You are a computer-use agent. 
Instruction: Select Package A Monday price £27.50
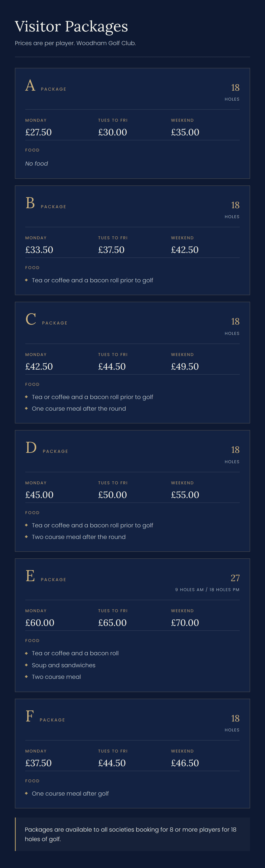pyautogui.click(x=39, y=132)
